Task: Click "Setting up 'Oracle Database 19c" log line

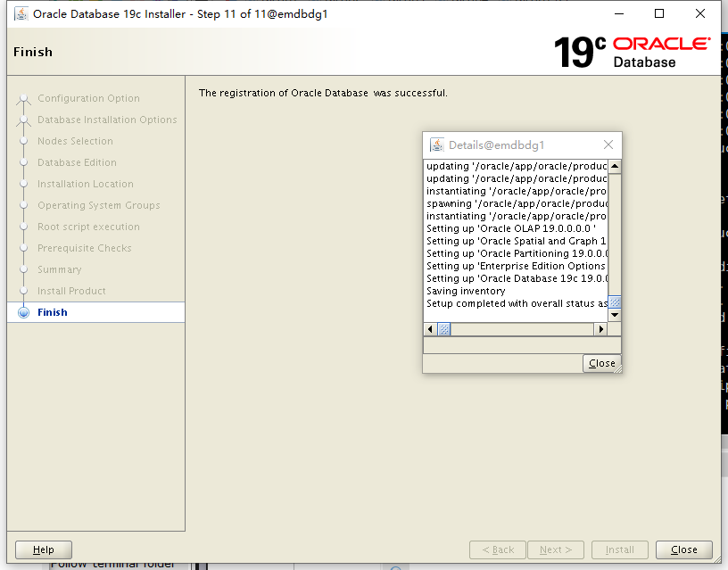Action: point(517,278)
